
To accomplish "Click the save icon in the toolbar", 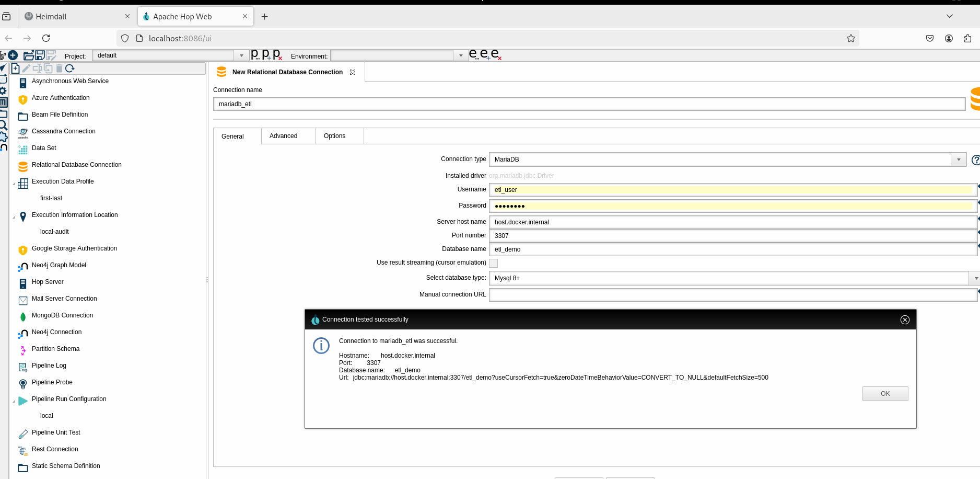I will tap(40, 55).
